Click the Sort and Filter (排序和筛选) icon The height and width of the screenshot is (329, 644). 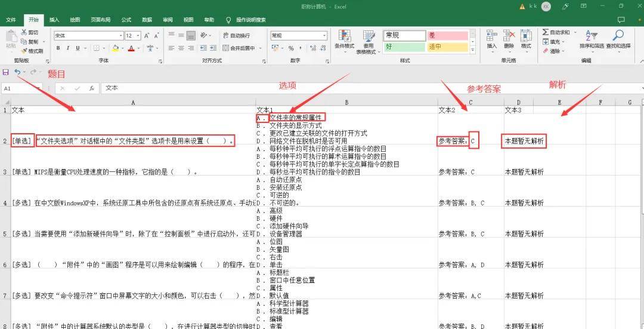click(591, 39)
